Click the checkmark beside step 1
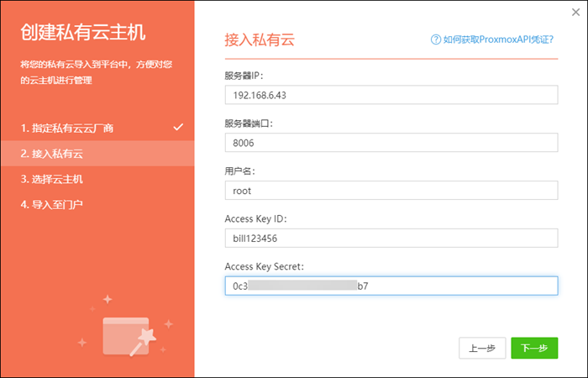588x378 pixels. click(177, 128)
